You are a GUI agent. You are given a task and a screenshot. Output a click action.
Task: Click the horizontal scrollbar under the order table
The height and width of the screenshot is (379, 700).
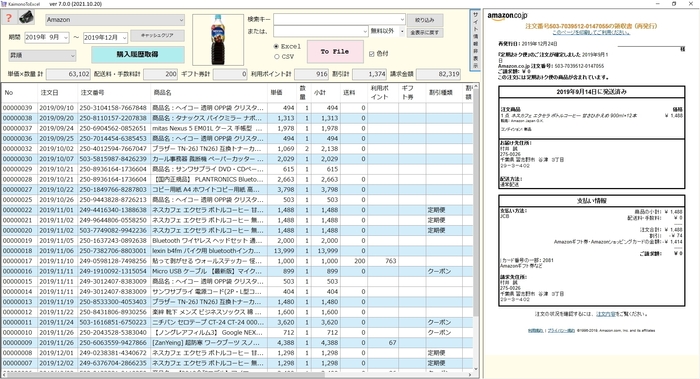pyautogui.click(x=237, y=375)
